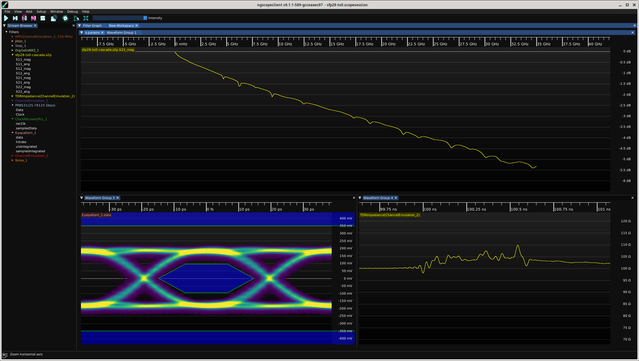The width and height of the screenshot is (639, 361).
Task: Open Stream Browser panel dropdown triangle
Action: pyautogui.click(x=4, y=26)
